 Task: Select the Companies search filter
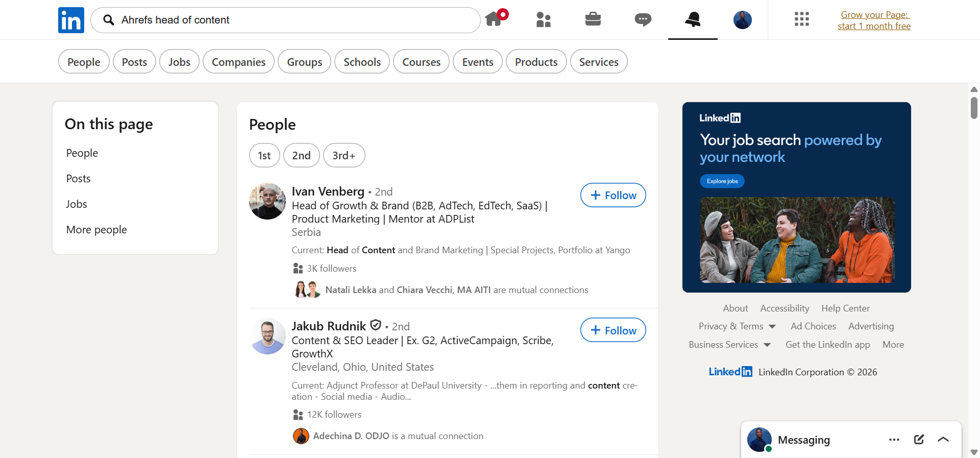pos(238,62)
